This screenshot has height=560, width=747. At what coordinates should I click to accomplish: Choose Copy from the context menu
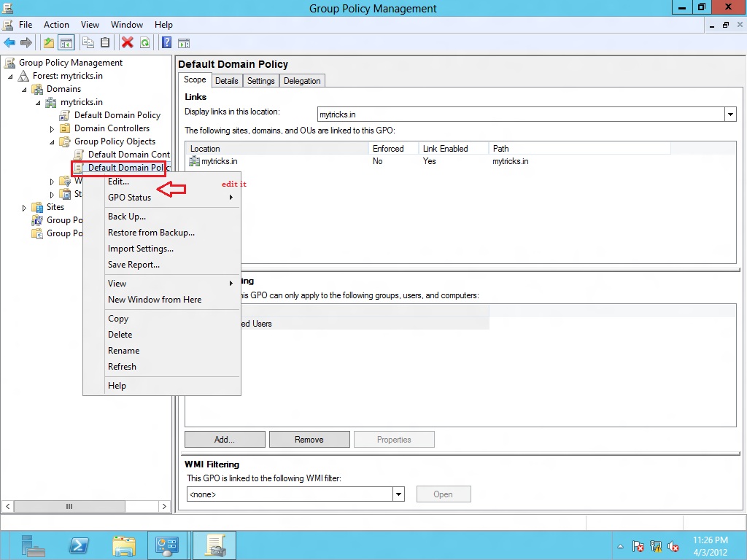pyautogui.click(x=172, y=319)
